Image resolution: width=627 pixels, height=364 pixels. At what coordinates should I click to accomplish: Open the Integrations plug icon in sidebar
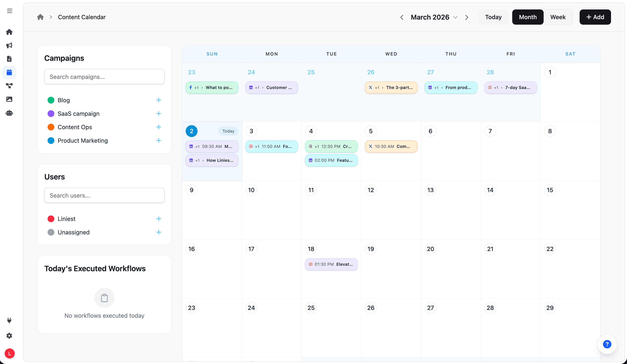pos(9,320)
